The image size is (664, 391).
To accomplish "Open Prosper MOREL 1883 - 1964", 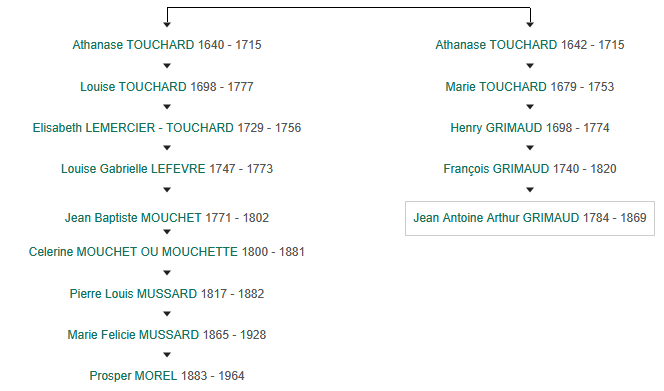I will [167, 376].
